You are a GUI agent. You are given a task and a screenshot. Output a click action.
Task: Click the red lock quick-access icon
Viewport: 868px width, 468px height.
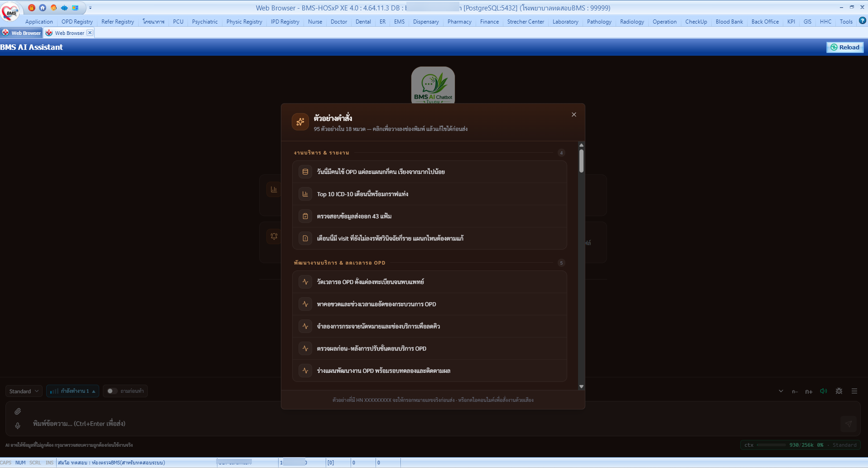[31, 8]
